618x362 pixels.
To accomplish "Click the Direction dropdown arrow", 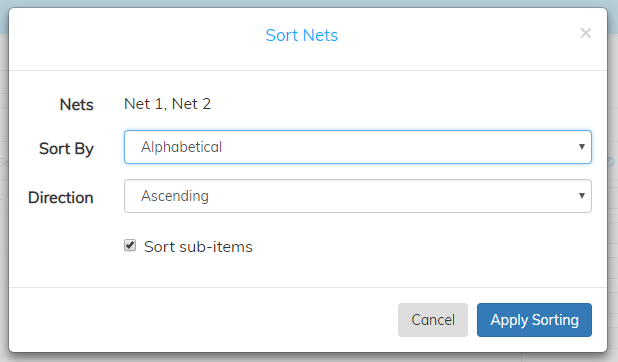I will point(582,196).
